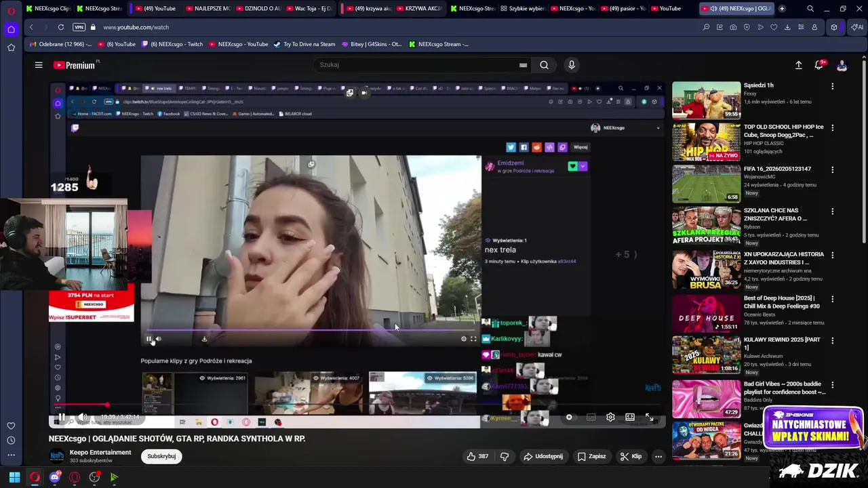Open Opera sidebar home icon
This screenshot has height=488, width=868.
coord(11,29)
